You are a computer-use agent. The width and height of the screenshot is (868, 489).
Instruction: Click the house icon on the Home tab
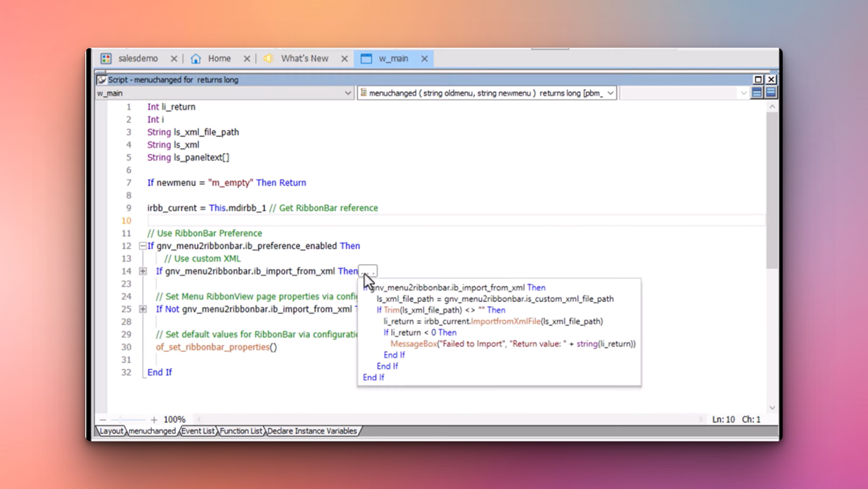[194, 58]
